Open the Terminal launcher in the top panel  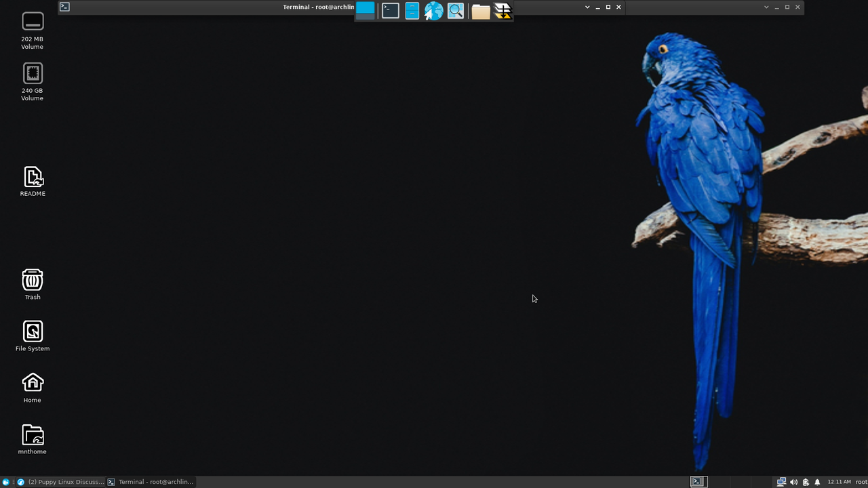tap(390, 10)
